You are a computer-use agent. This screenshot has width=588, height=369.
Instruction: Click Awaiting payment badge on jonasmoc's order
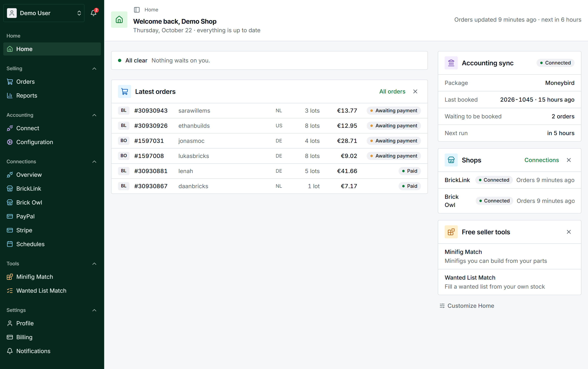(393, 141)
